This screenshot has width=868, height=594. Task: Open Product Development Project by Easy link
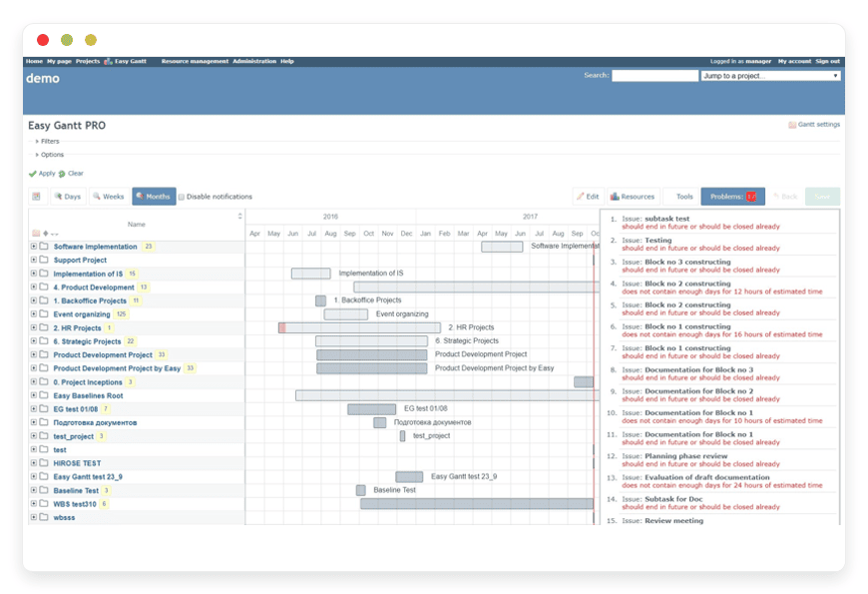(117, 368)
